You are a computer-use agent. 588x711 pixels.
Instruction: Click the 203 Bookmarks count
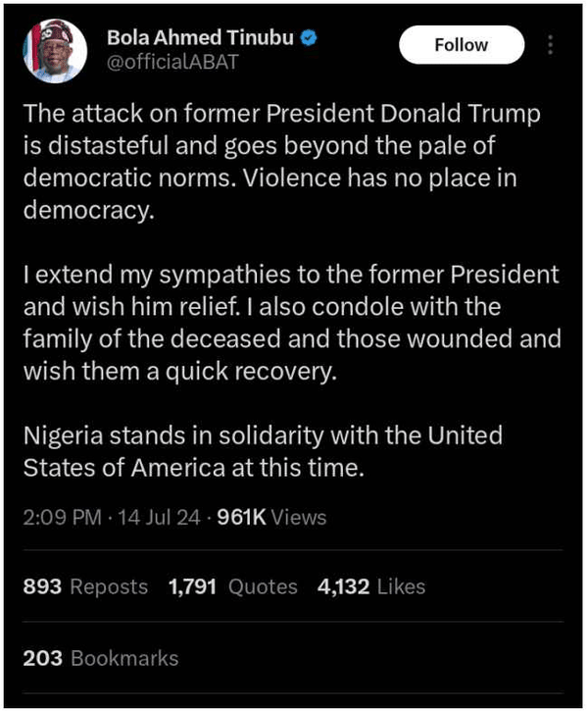pyautogui.click(x=100, y=657)
